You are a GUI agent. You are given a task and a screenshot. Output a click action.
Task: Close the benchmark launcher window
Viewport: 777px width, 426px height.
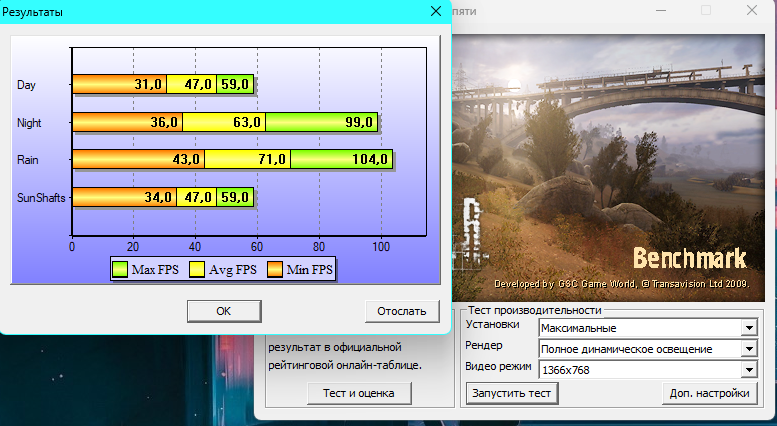752,10
